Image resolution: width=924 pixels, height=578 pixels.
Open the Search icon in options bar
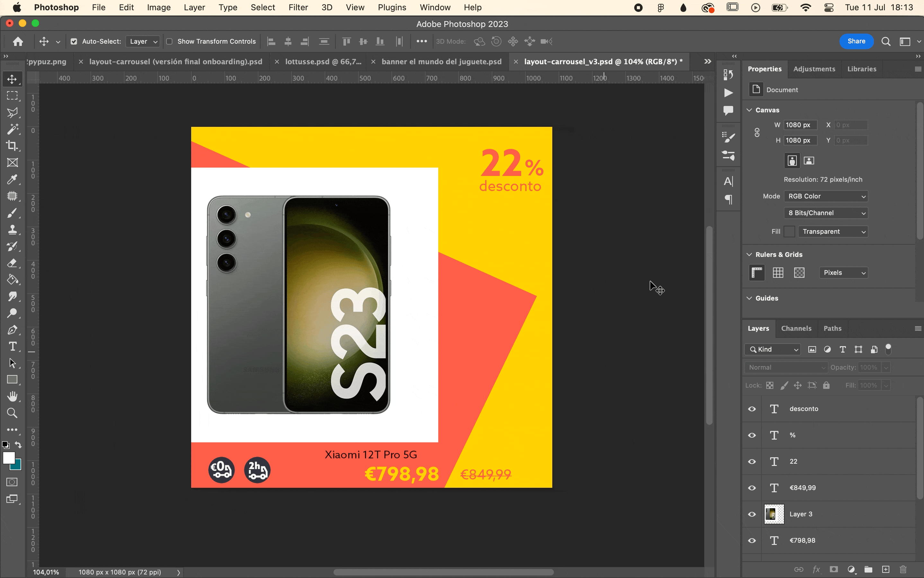pyautogui.click(x=886, y=41)
